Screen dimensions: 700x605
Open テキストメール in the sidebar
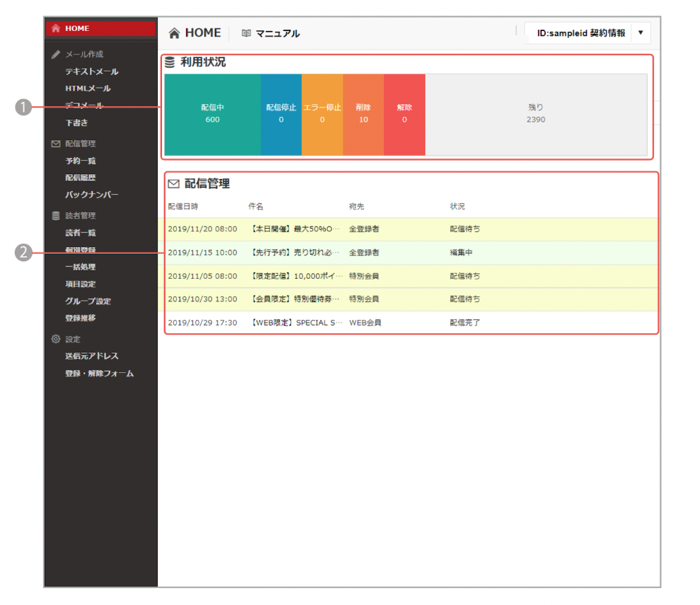coord(92,71)
